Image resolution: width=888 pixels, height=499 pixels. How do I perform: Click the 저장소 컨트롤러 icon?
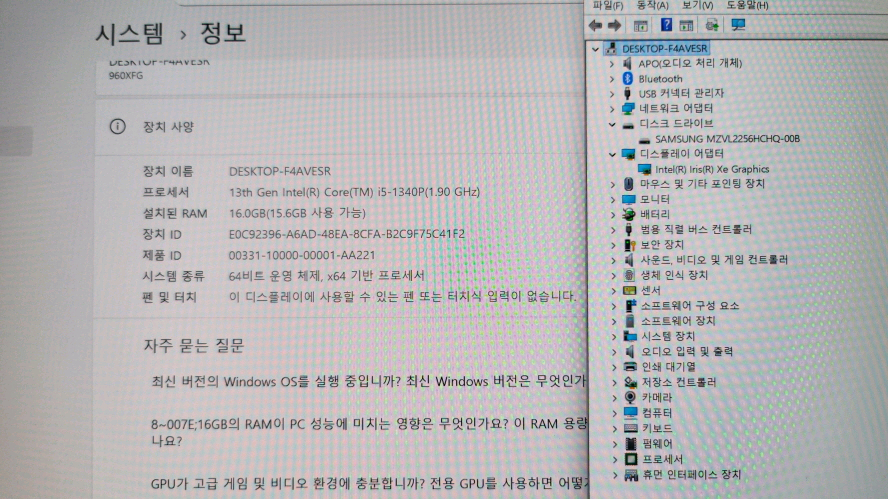630,382
